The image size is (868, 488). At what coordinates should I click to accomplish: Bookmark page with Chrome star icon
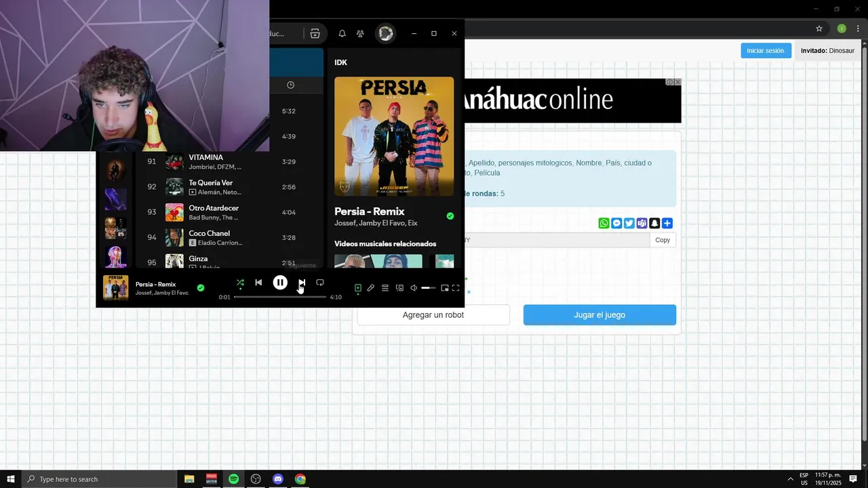819,28
